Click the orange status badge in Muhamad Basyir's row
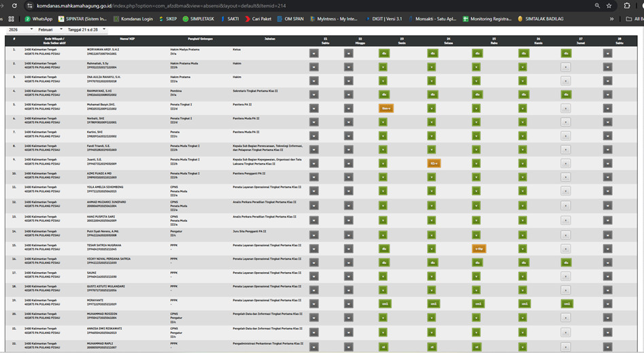The width and height of the screenshot is (644, 353). 386,108
